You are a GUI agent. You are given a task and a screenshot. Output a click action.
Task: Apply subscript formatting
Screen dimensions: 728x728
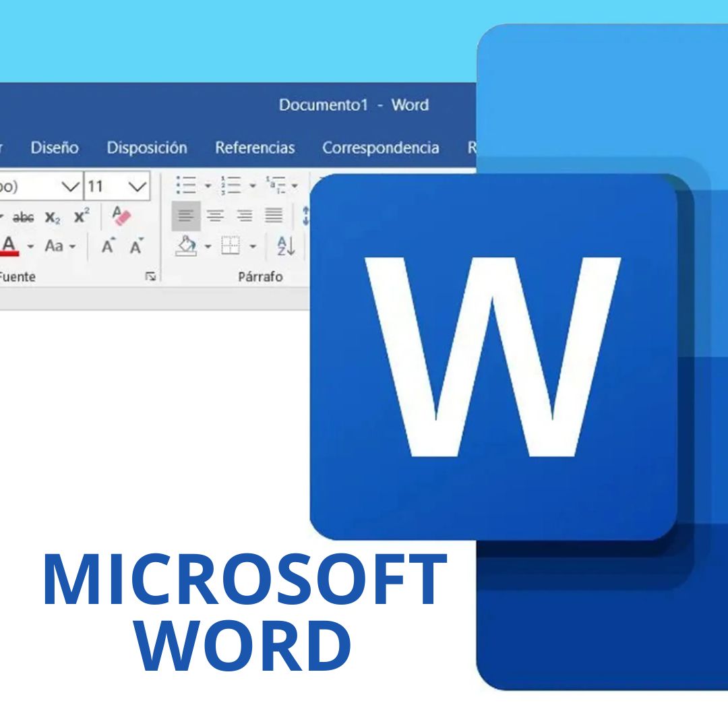pos(53,217)
